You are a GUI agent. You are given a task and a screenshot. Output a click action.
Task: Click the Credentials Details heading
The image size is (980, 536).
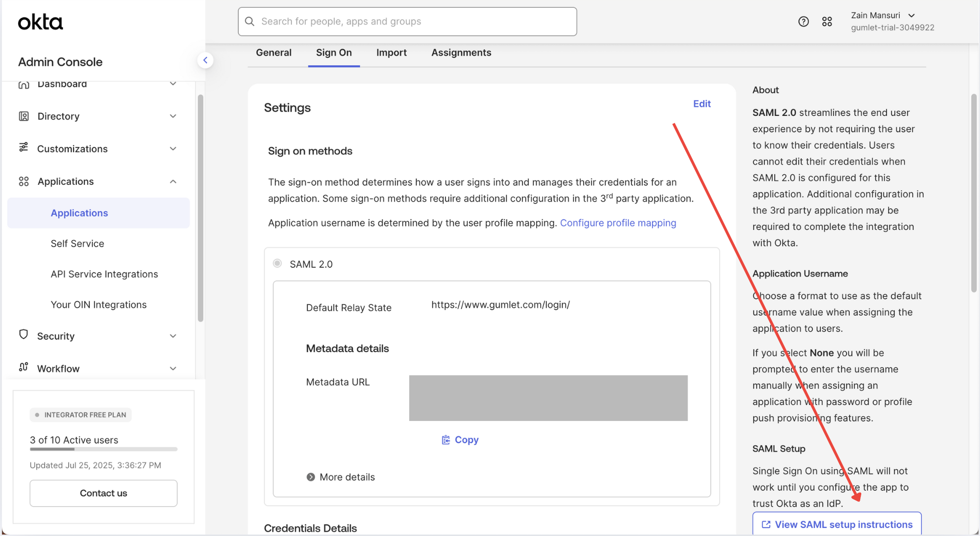click(310, 528)
